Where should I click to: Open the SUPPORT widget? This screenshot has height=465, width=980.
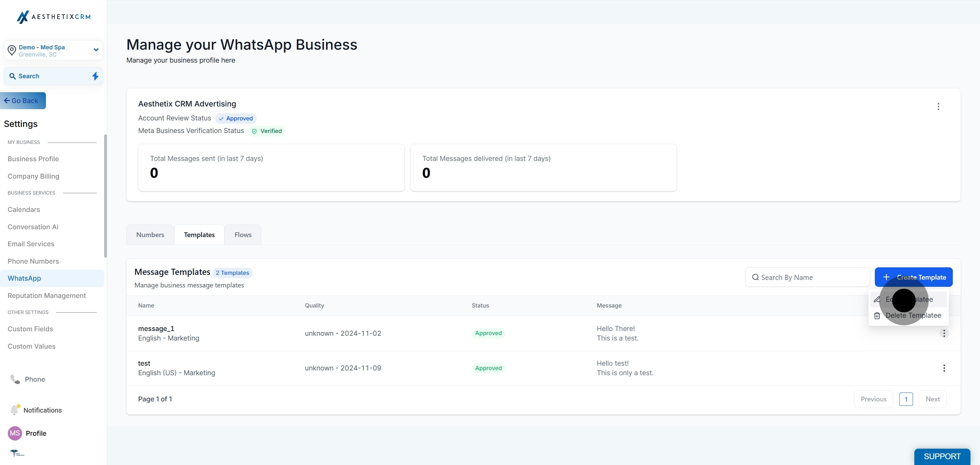tap(942, 456)
